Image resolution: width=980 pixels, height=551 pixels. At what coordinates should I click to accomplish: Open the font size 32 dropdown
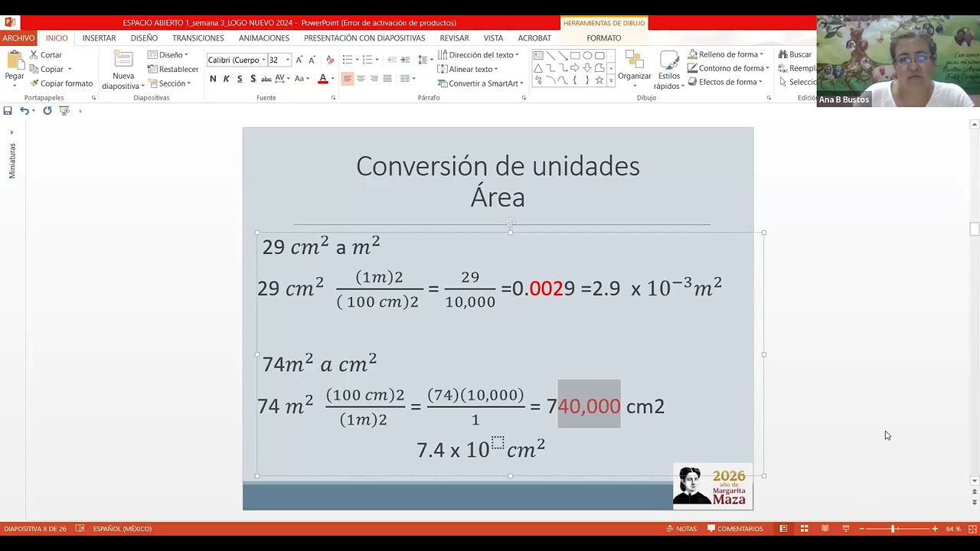click(288, 60)
